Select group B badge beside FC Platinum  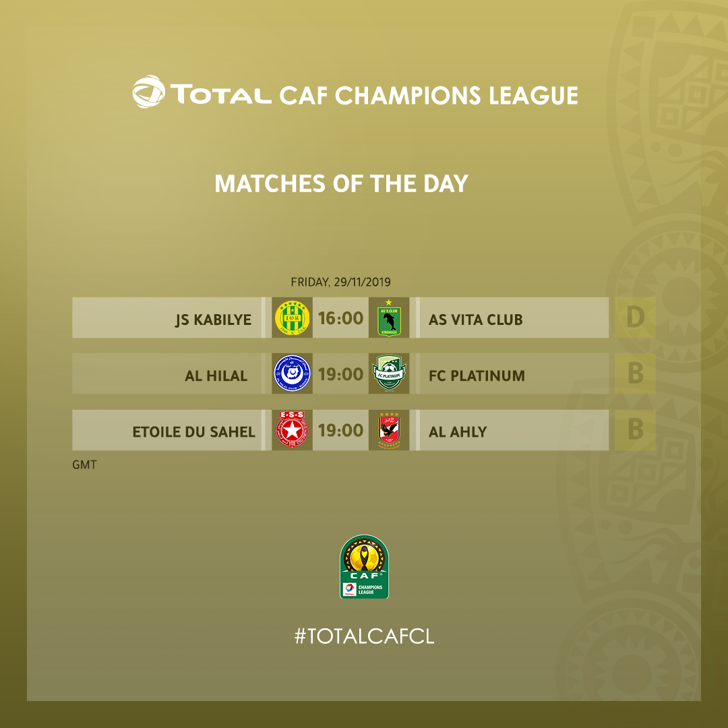635,373
